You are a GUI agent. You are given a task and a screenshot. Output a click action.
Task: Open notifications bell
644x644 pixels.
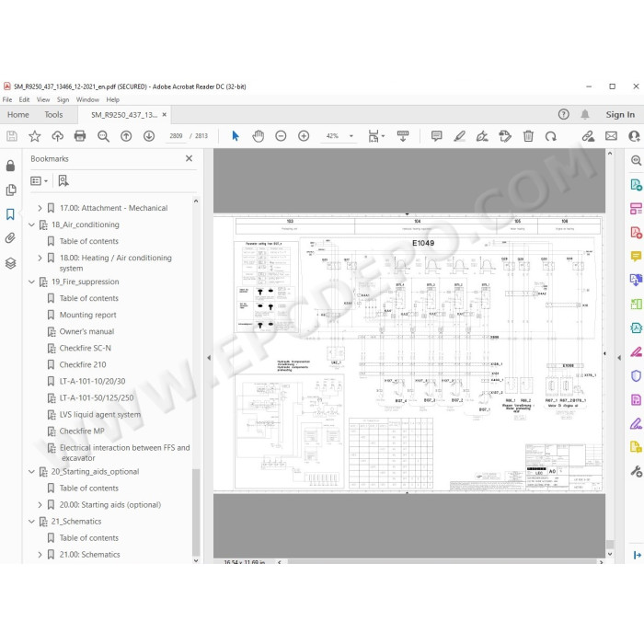click(x=585, y=115)
